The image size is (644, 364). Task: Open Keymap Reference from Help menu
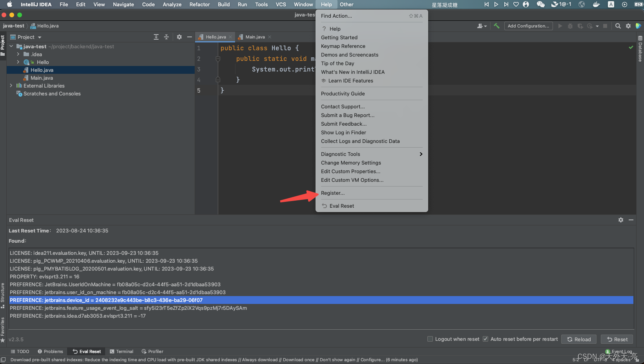(372, 46)
